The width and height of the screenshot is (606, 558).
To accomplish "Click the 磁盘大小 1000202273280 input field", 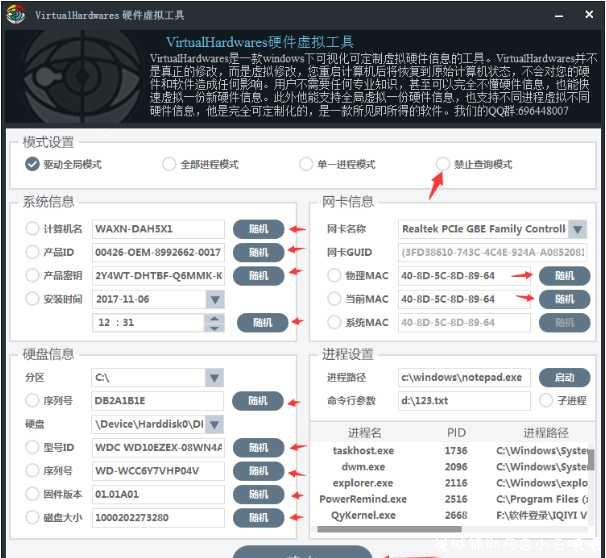I will pyautogui.click(x=158, y=517).
